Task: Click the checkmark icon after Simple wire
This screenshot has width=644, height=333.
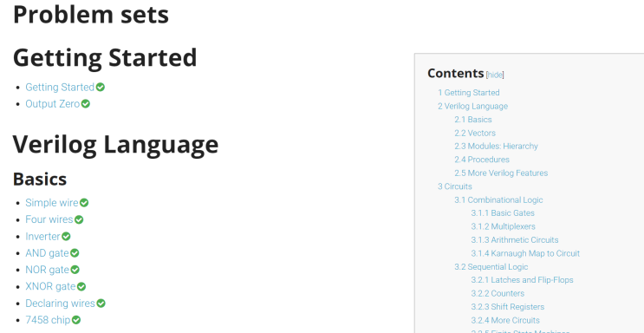Action: (x=84, y=203)
